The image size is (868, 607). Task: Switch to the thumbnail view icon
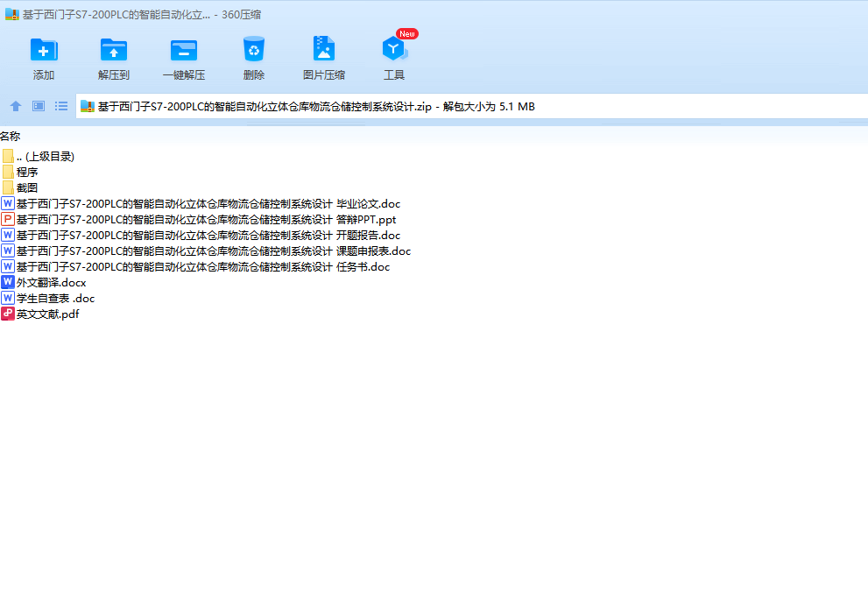tap(39, 106)
